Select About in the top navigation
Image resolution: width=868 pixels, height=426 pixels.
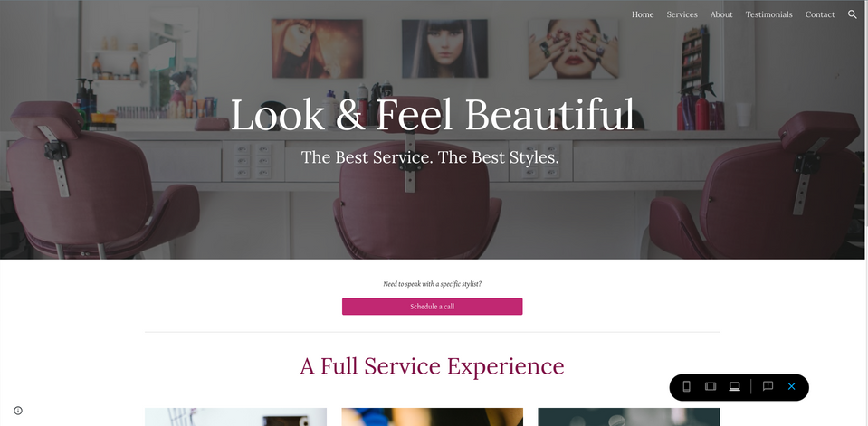click(721, 14)
